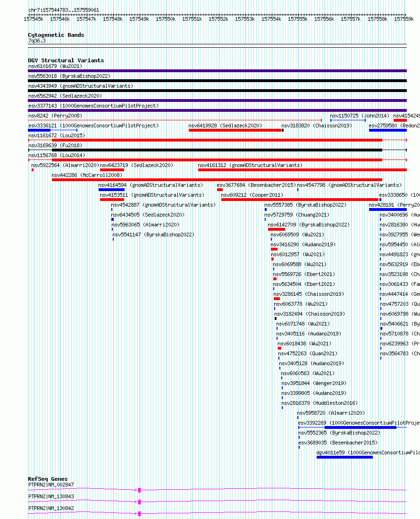Image resolution: width=420 pixels, height=519 pixels.
Task: Click the nsv6069509 (Wu2021) label
Action: point(298,235)
